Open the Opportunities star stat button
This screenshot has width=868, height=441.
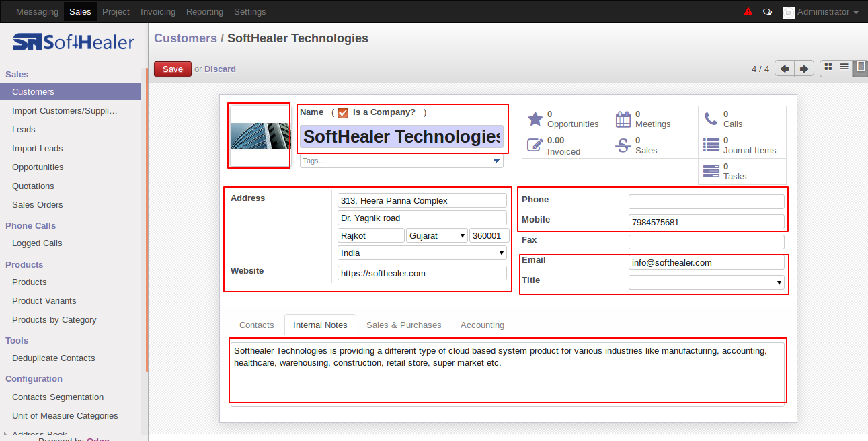[x=566, y=119]
